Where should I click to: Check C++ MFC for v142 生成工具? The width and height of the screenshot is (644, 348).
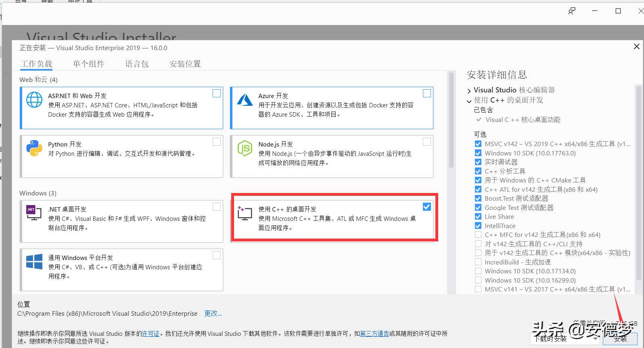(x=478, y=235)
